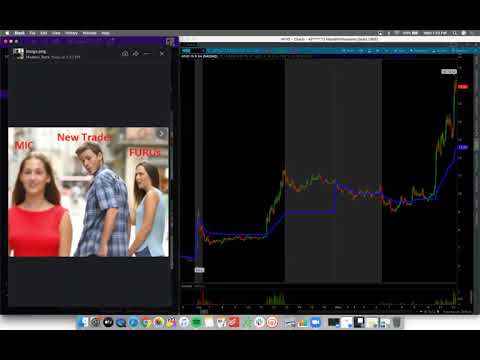The width and height of the screenshot is (480, 360).
Task: Open Finder from the Dock
Action: 83,322
